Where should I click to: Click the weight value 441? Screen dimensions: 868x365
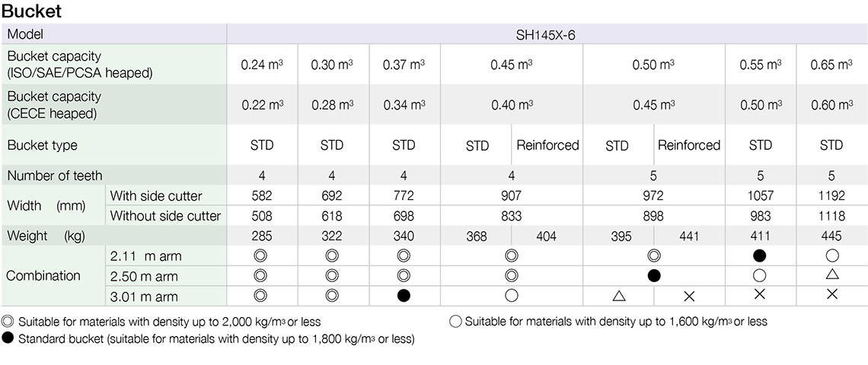coord(688,236)
